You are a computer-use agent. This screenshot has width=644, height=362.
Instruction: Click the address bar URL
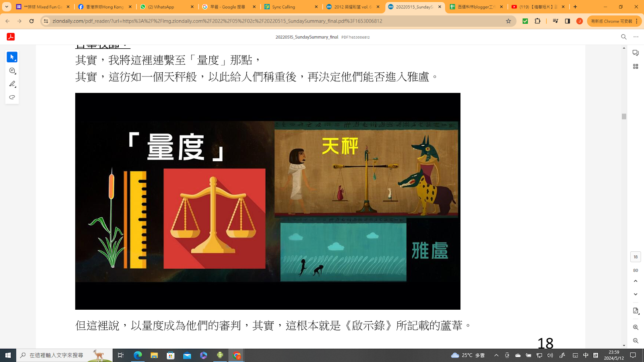pyautogui.click(x=217, y=21)
